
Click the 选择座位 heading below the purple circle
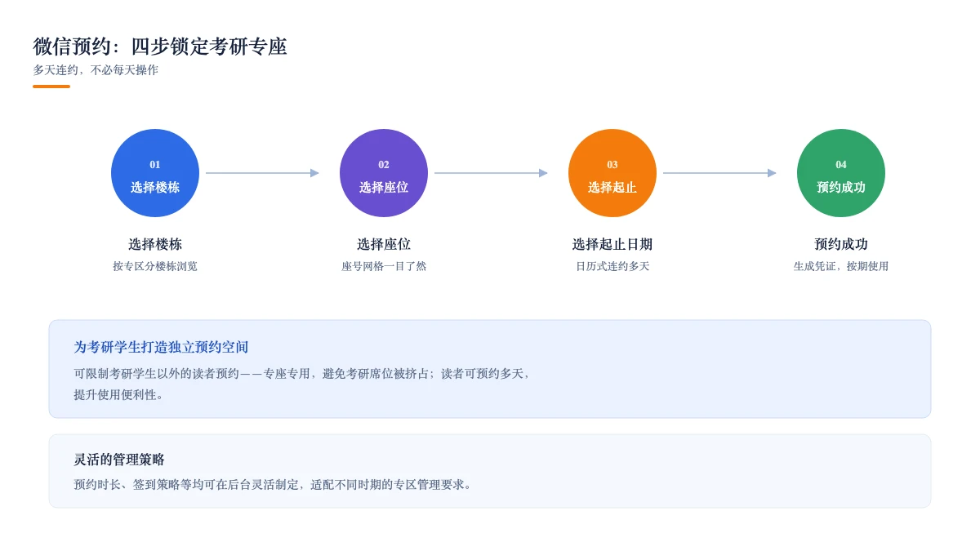[384, 244]
